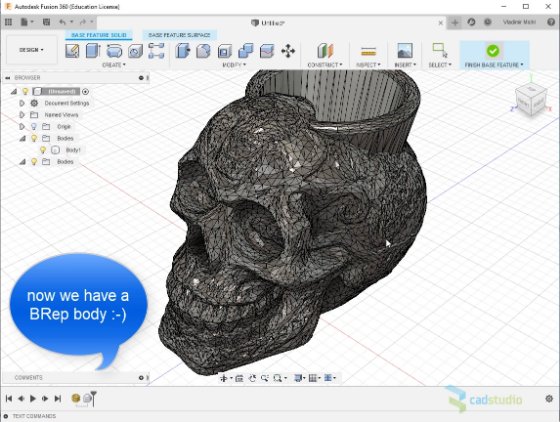Open the Insert dropdown menu

tap(405, 65)
